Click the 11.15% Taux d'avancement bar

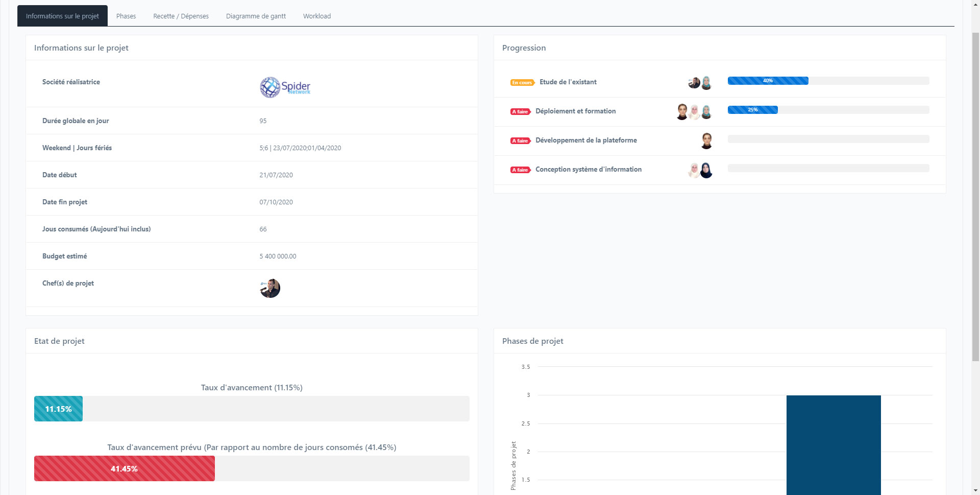(x=58, y=409)
